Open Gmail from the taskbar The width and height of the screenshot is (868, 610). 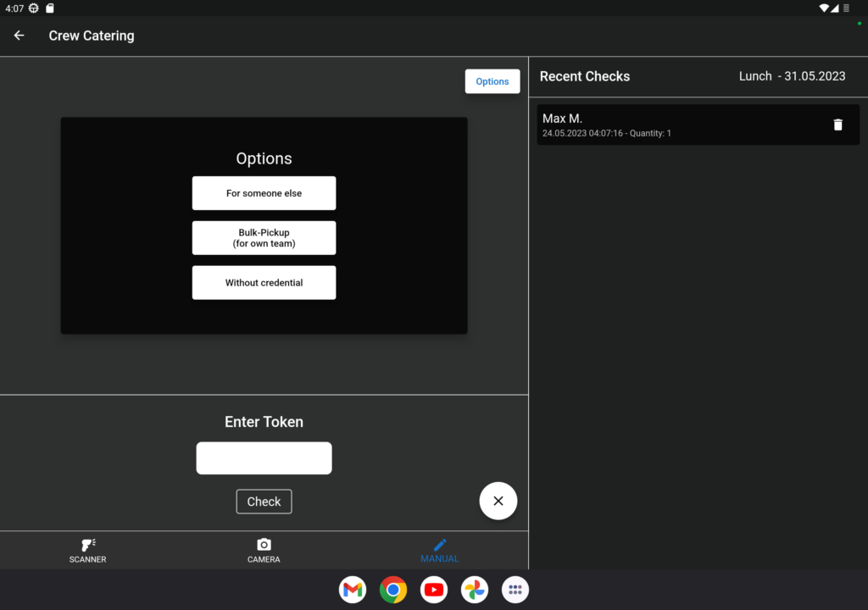[353, 590]
